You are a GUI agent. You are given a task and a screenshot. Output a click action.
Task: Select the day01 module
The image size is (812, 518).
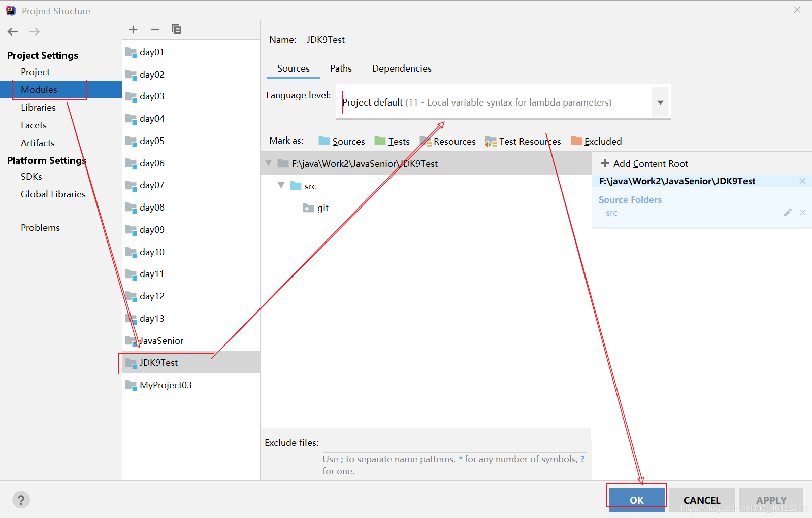[191, 52]
